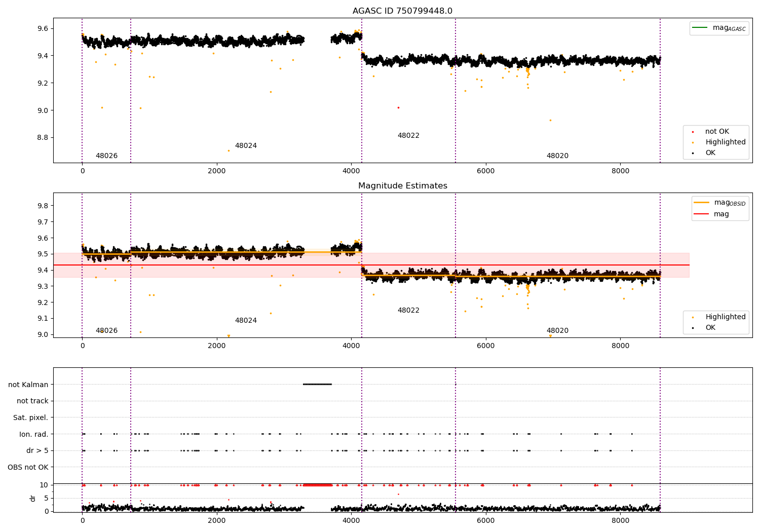Click x-axis tick 4000 under bottom plot
Viewport: 760px width, 532px height.
[351, 520]
